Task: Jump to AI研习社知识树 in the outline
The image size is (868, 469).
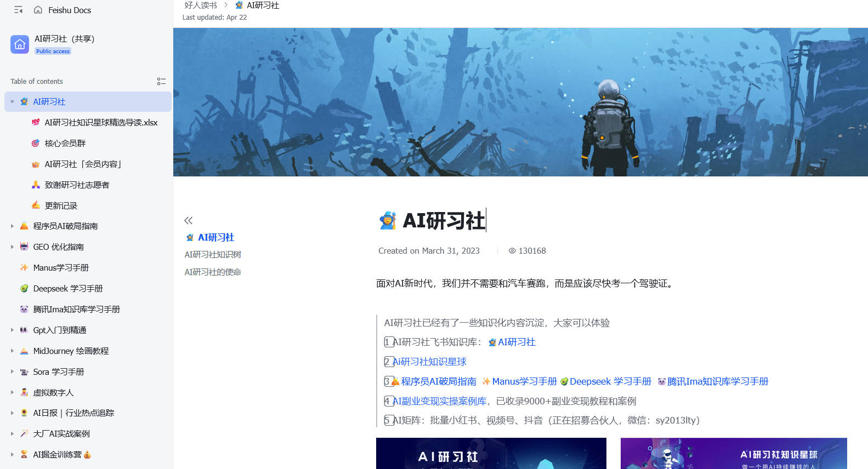Action: point(213,254)
